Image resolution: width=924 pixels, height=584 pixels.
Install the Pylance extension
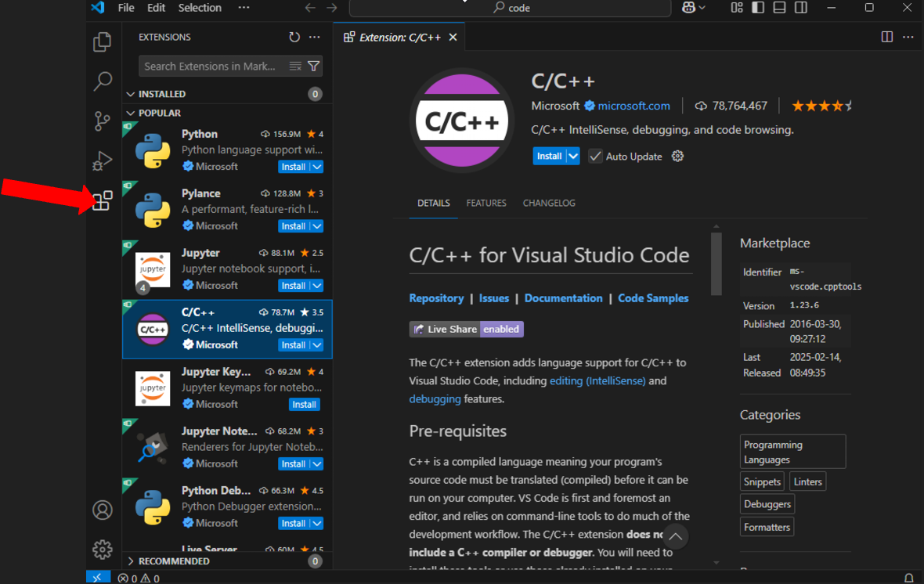click(x=294, y=226)
